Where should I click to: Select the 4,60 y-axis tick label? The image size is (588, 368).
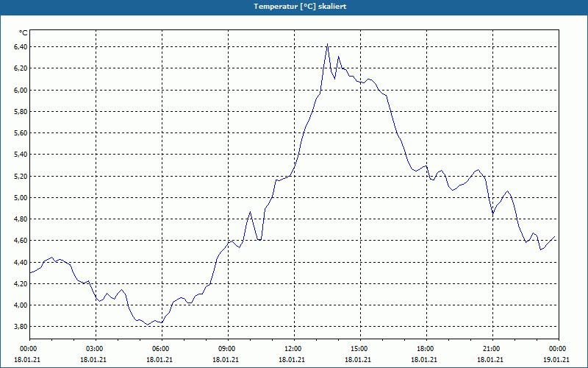click(x=21, y=241)
